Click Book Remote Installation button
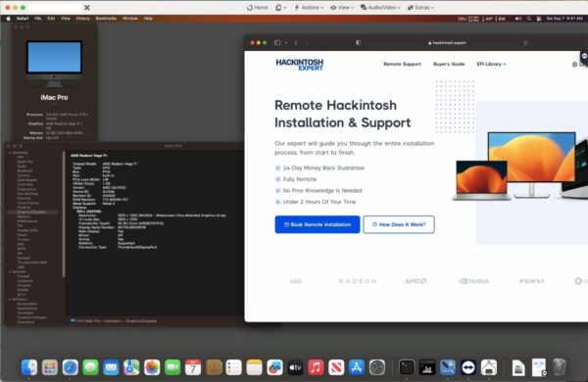 coord(318,224)
